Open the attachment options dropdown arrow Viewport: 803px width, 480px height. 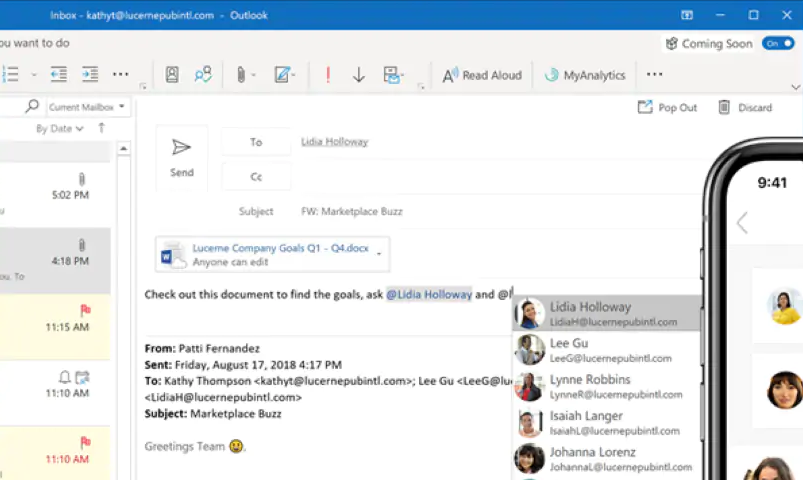[379, 254]
